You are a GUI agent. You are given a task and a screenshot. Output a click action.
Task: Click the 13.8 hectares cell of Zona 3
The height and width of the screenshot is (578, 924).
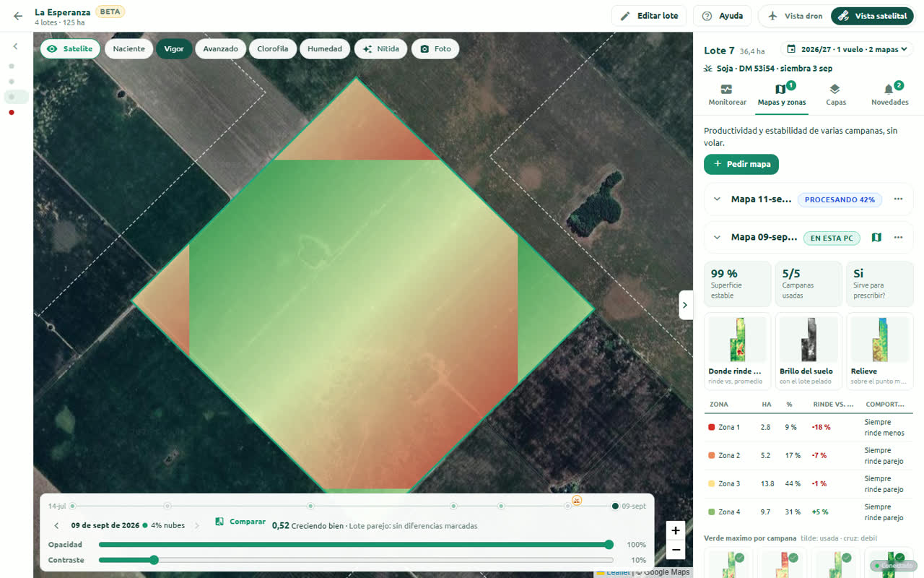(767, 483)
